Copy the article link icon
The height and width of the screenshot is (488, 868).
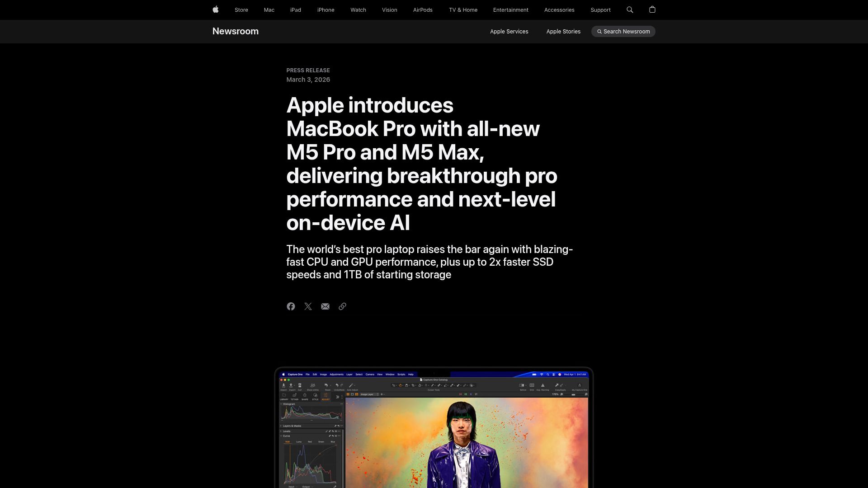pos(342,306)
